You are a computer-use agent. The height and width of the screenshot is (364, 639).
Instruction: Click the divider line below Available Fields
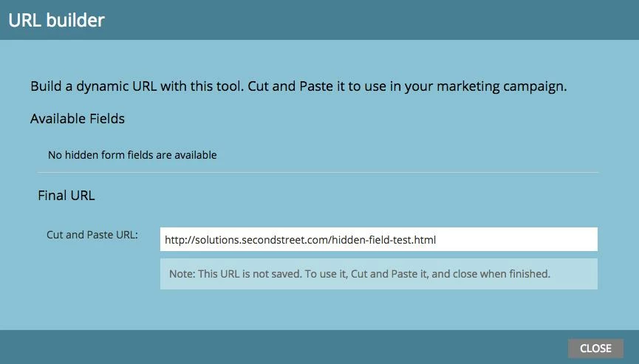(318, 172)
